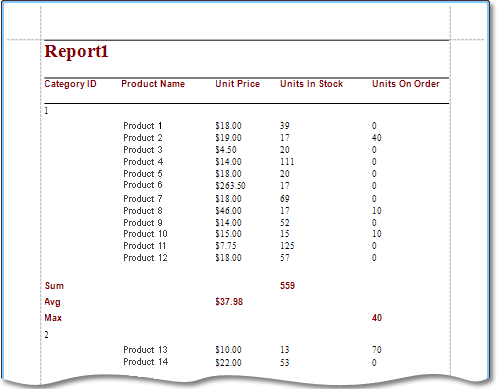Image resolution: width=497 pixels, height=389 pixels.
Task: Select the Units On Order column header
Action: pyautogui.click(x=406, y=84)
